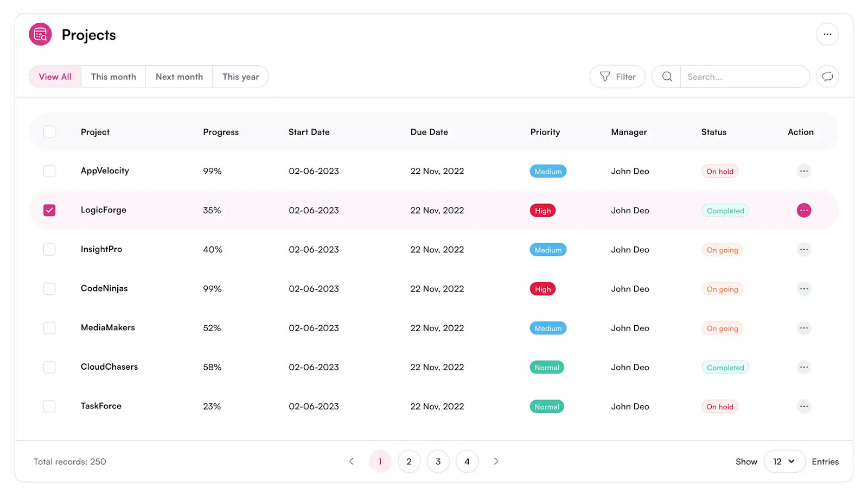The image size is (868, 493).
Task: Open the highlighted LogicForge action menu
Action: tap(803, 210)
